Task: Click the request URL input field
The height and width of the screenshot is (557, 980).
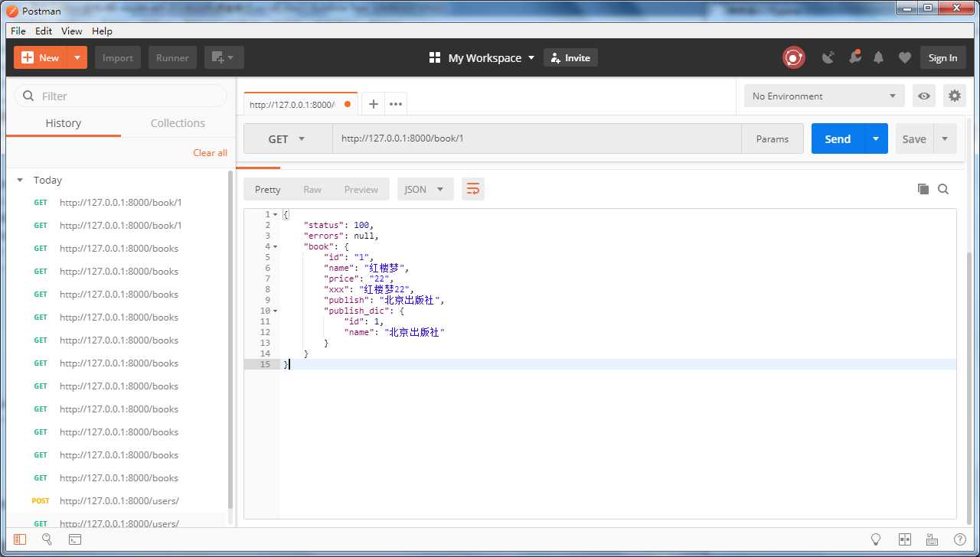Action: coord(537,138)
